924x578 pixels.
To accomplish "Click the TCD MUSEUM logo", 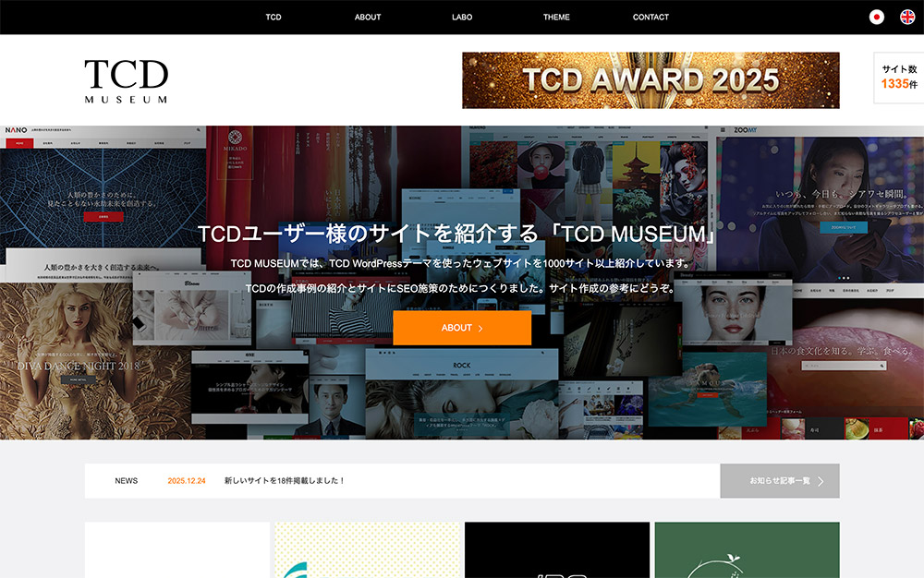I will coord(127,80).
